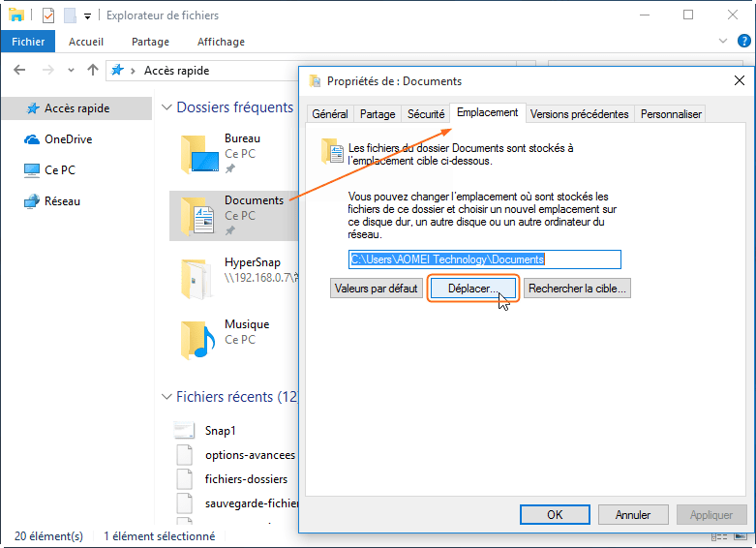The width and height of the screenshot is (756, 548).
Task: Click the Valeurs par défaut button
Action: tap(377, 289)
